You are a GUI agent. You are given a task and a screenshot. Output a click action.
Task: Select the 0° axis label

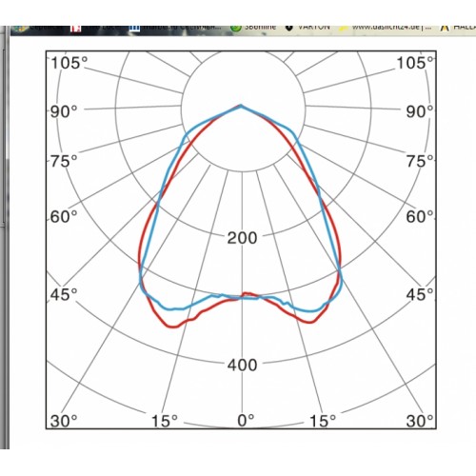pos(246,421)
